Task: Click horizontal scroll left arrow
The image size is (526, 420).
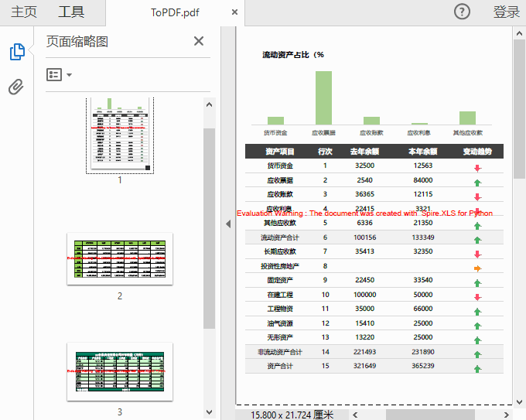Action: 355,415
